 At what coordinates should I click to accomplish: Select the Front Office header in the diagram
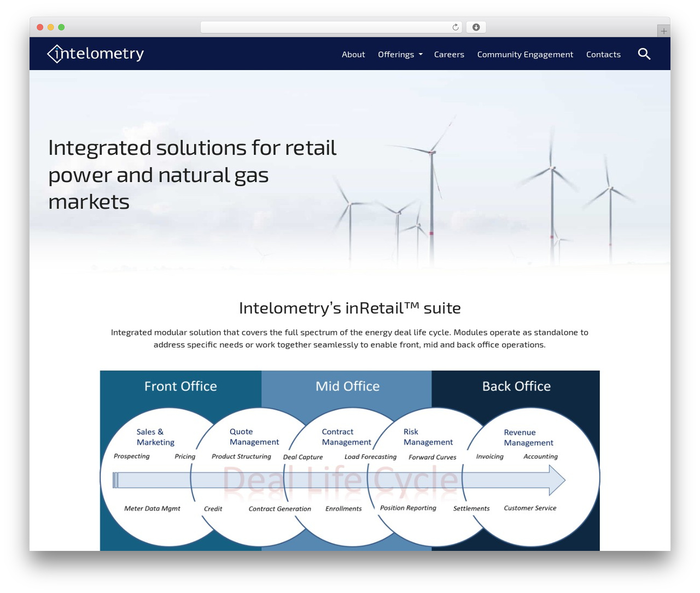180,386
